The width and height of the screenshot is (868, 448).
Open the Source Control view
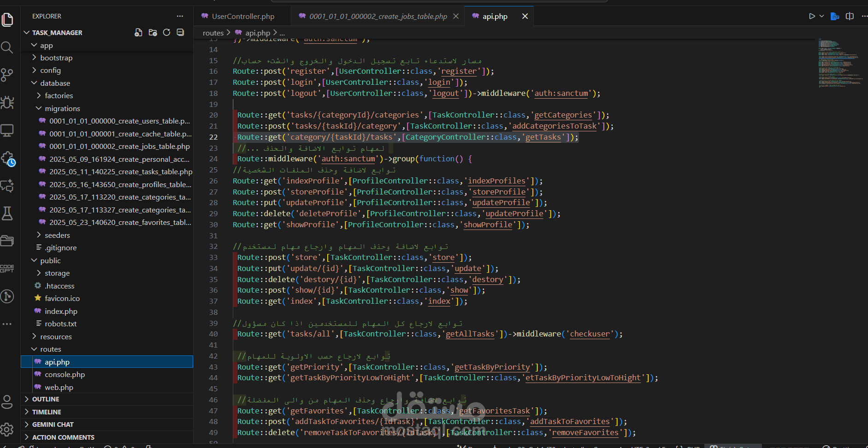7,75
